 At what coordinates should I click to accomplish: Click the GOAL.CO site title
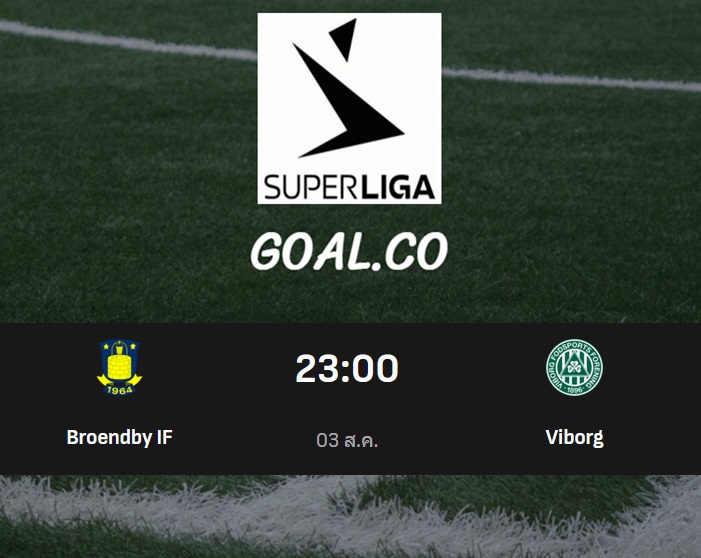[349, 251]
